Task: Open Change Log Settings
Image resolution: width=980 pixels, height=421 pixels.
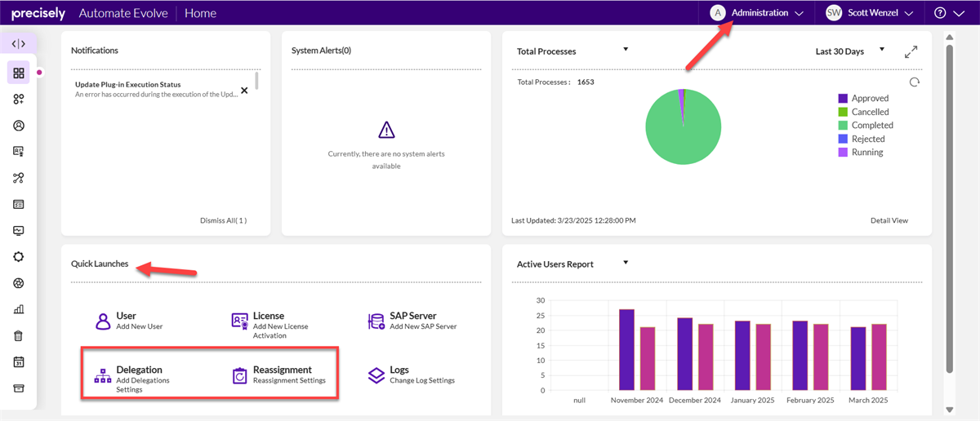Action: click(x=422, y=380)
